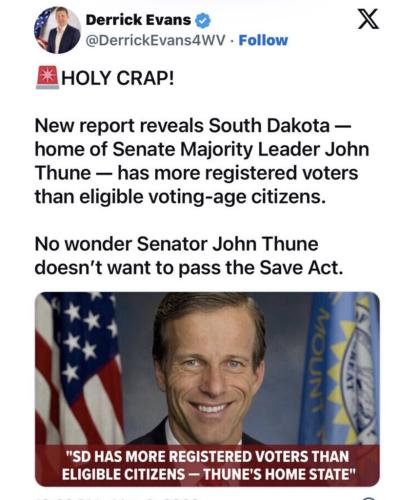Follow the @DerrickEvans4WV account
This screenshot has height=500, width=418.
263,40
